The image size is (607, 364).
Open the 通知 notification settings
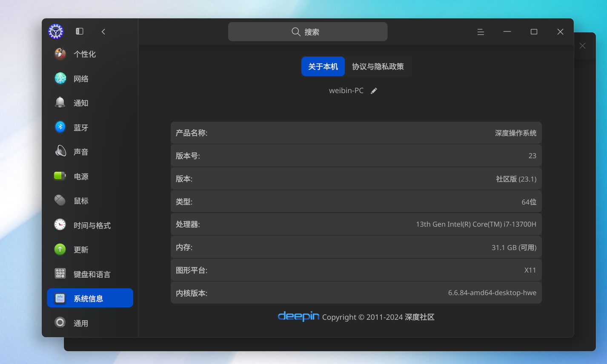pyautogui.click(x=90, y=103)
